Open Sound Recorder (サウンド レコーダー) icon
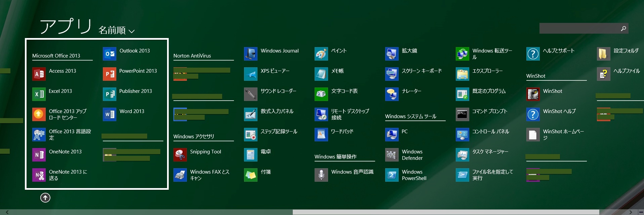Screen dimensions: 644x215 [x=251, y=94]
